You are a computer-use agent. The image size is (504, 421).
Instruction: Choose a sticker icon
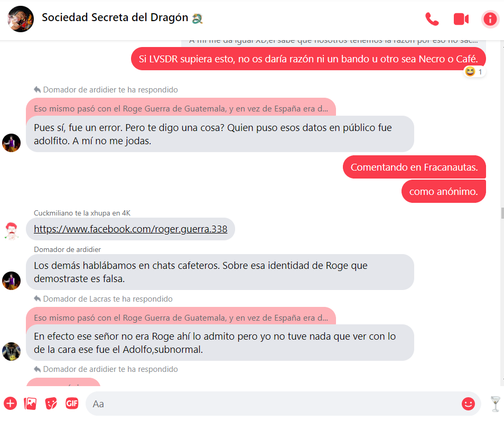point(51,404)
